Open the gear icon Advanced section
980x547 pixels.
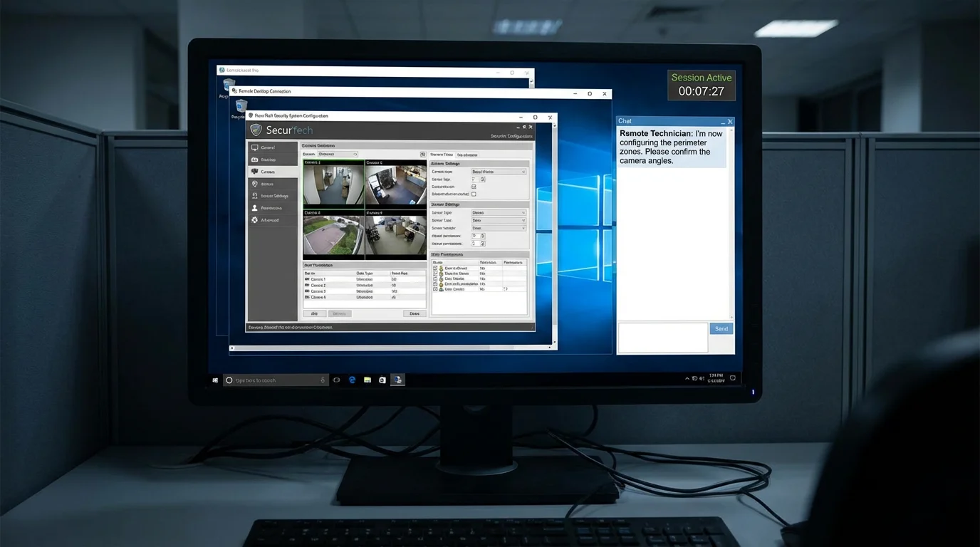[255, 220]
